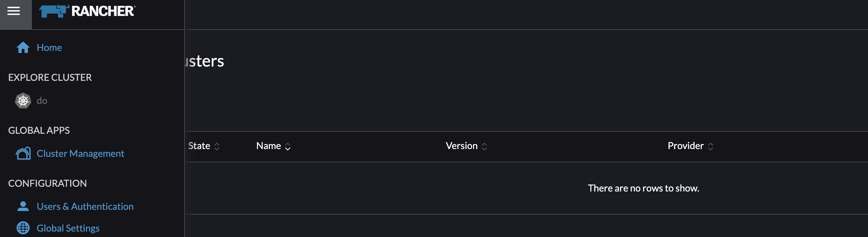This screenshot has width=868, height=237.
Task: Go to the Home page
Action: pyautogui.click(x=49, y=48)
